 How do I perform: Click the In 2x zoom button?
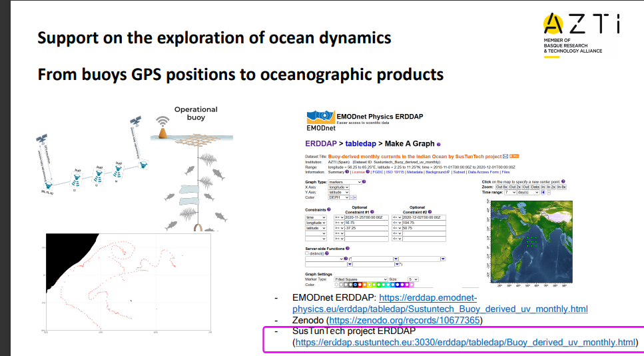point(551,187)
